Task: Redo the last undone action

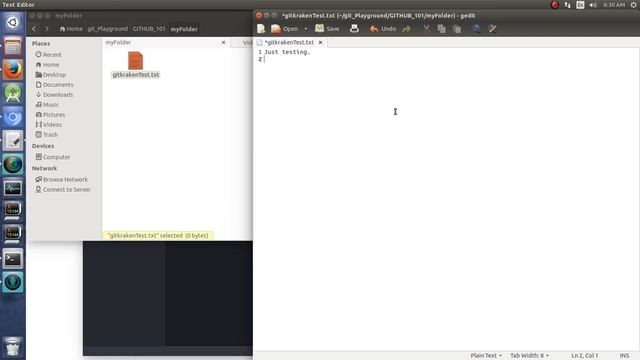Action: (x=407, y=29)
